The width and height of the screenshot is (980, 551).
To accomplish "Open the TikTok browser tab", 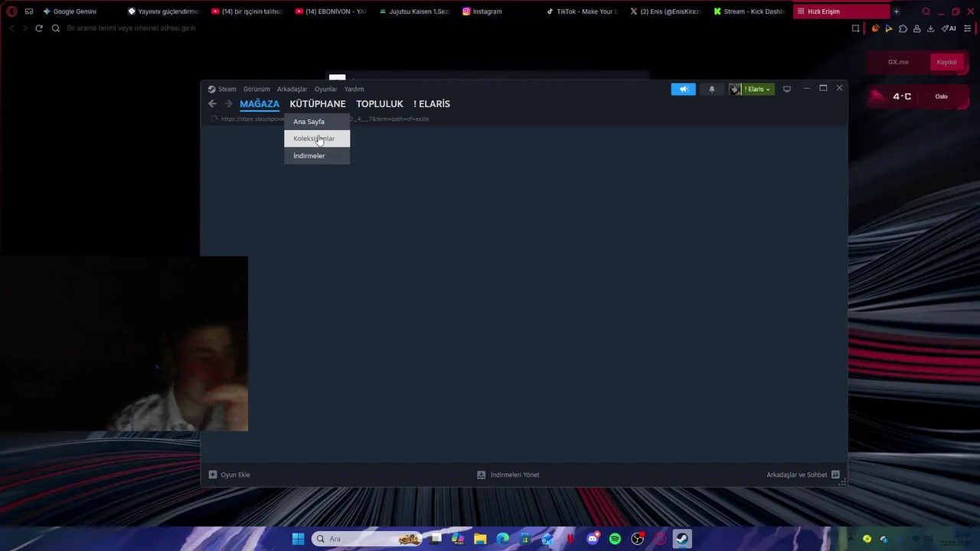I will [x=582, y=11].
